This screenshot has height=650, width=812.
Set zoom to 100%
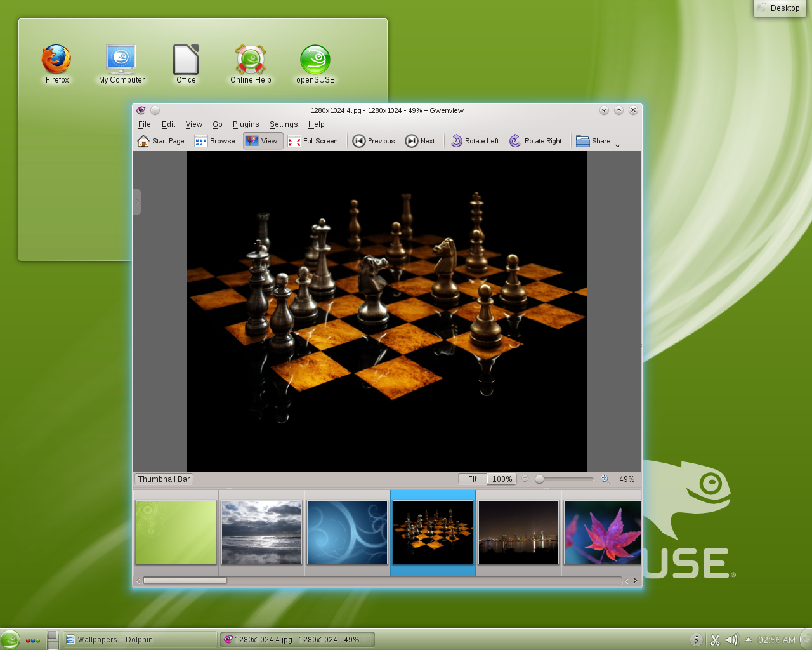click(x=502, y=479)
